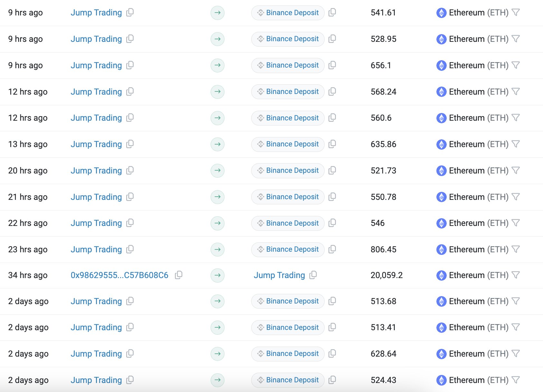The image size is (543, 392).
Task: Open Jump Trading recipient in the 20,059.2 row
Action: (279, 275)
